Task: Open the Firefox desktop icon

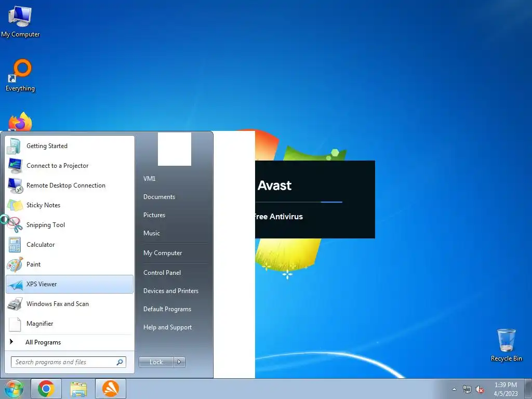Action: click(20, 122)
